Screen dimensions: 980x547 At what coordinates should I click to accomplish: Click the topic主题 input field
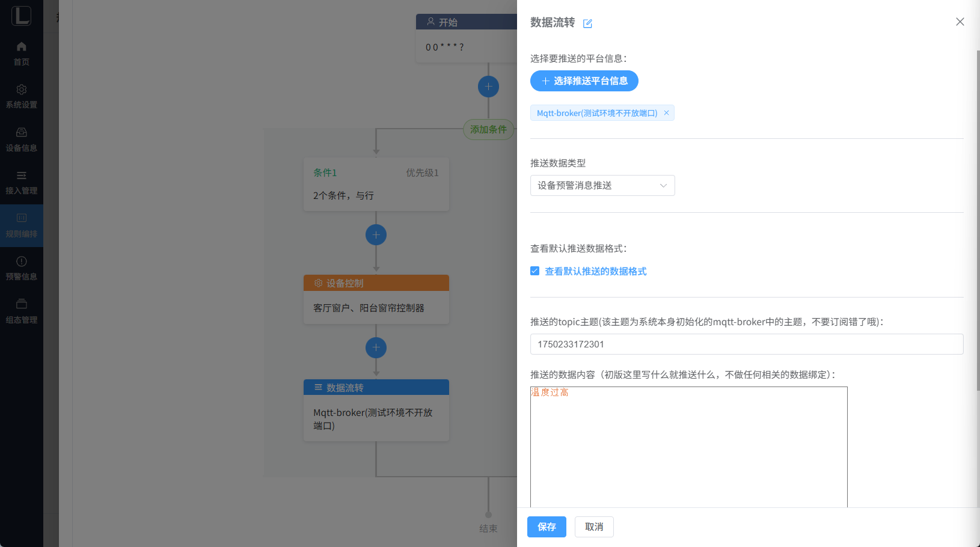tap(746, 344)
